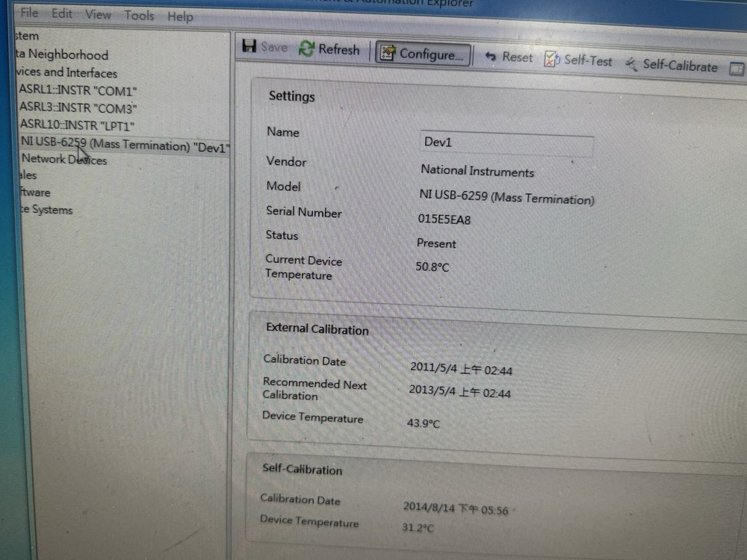Click the Save floppy disk icon

point(249,46)
